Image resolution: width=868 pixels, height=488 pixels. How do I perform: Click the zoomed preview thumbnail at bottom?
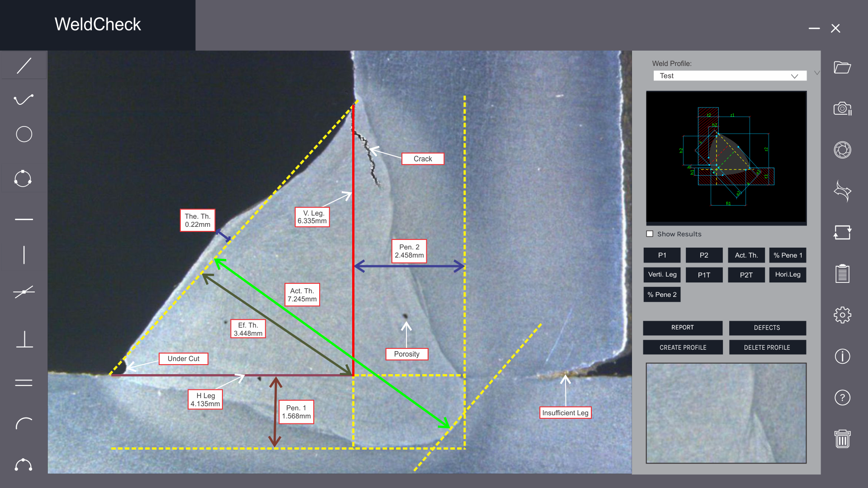726,413
